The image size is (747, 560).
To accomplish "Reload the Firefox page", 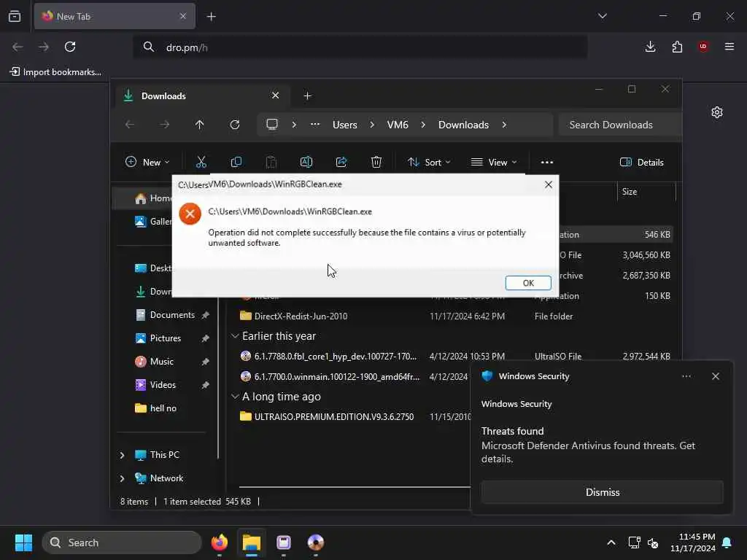I will click(70, 47).
